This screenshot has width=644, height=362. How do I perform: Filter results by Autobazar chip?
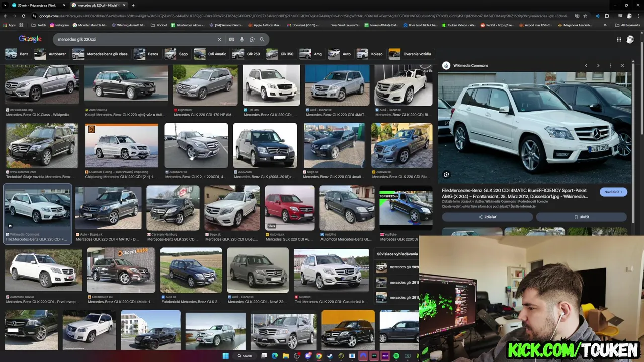pos(51,54)
